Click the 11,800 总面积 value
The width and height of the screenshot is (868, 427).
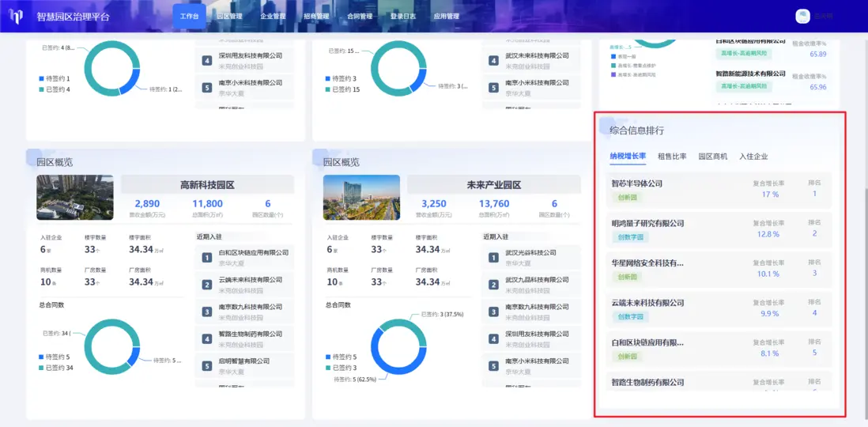pyautogui.click(x=208, y=204)
